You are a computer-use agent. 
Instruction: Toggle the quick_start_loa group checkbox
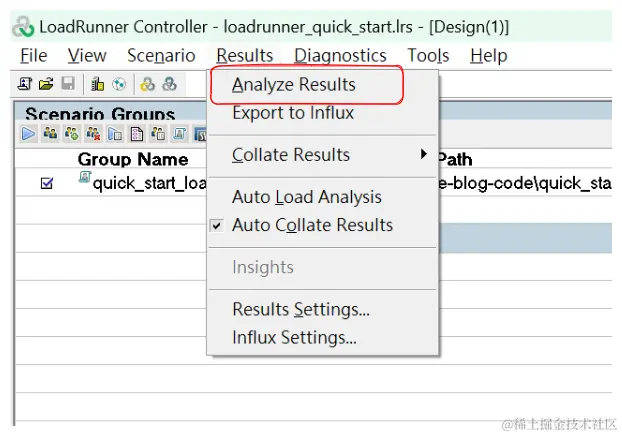coord(47,183)
